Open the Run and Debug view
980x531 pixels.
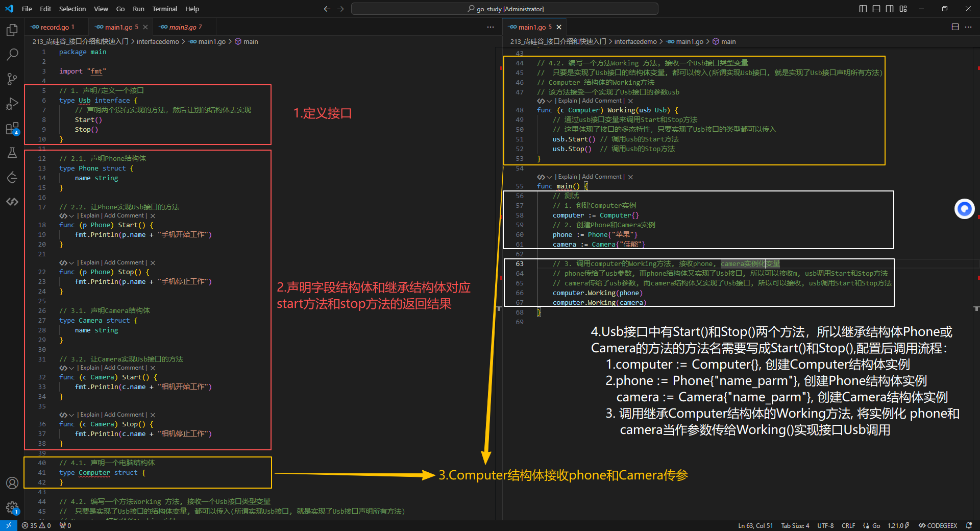pyautogui.click(x=12, y=104)
